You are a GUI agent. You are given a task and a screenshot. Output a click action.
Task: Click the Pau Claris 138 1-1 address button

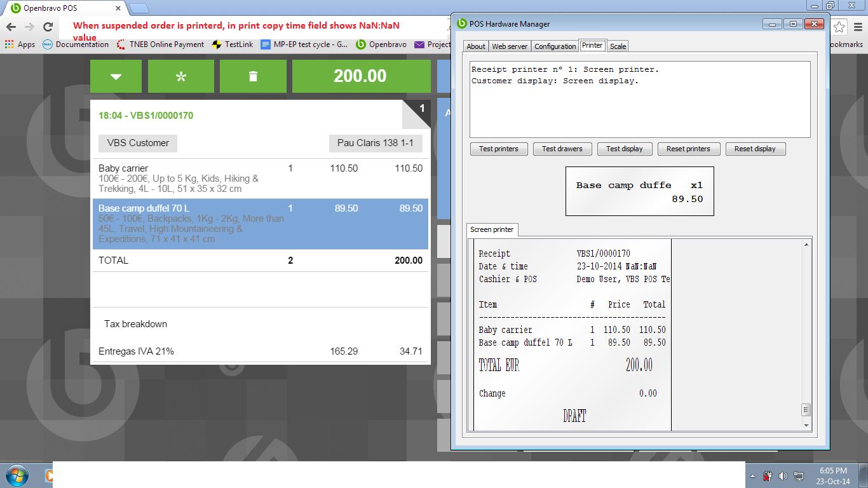(x=376, y=143)
